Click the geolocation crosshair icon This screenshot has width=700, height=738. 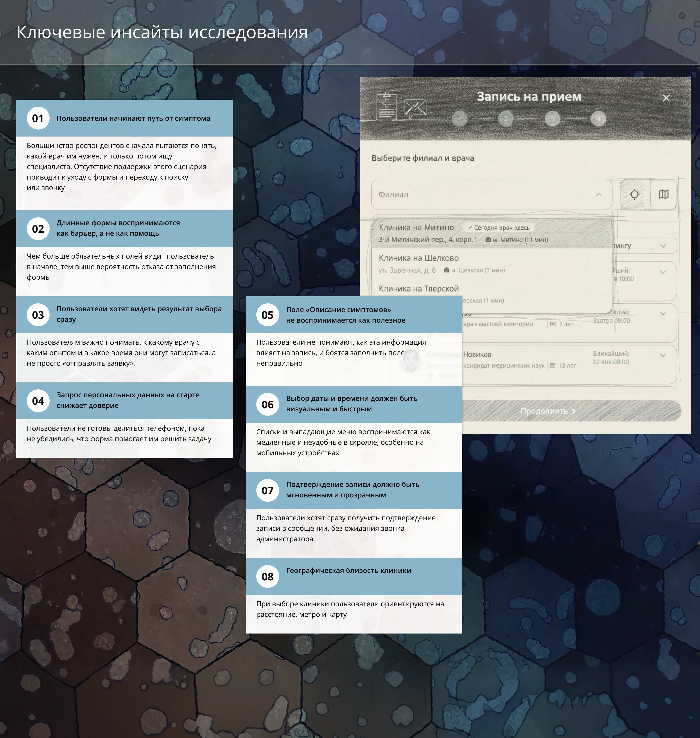coord(634,194)
